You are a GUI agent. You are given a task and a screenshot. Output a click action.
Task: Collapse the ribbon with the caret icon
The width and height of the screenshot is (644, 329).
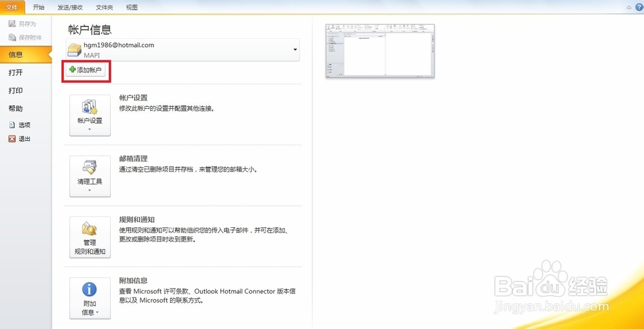point(629,7)
